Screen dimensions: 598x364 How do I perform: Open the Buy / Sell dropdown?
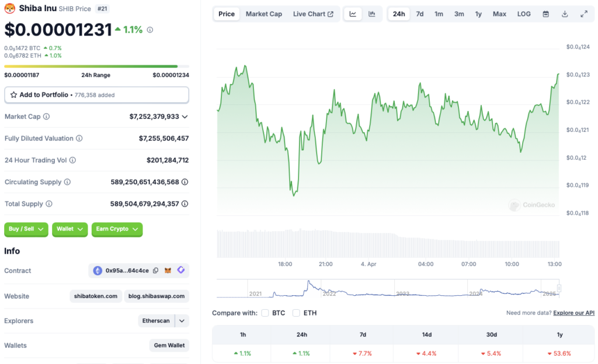(x=26, y=229)
